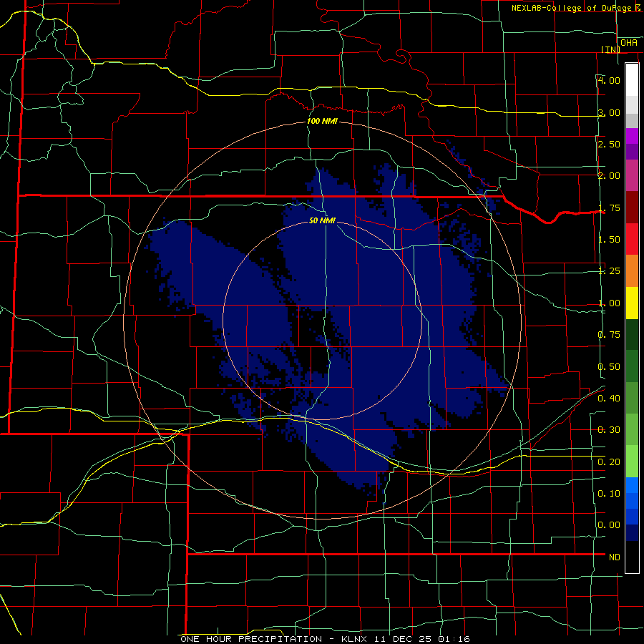Click the NEXLAB-College of DuPage credit text
Viewport: 644px width, 644px height.
(577, 8)
